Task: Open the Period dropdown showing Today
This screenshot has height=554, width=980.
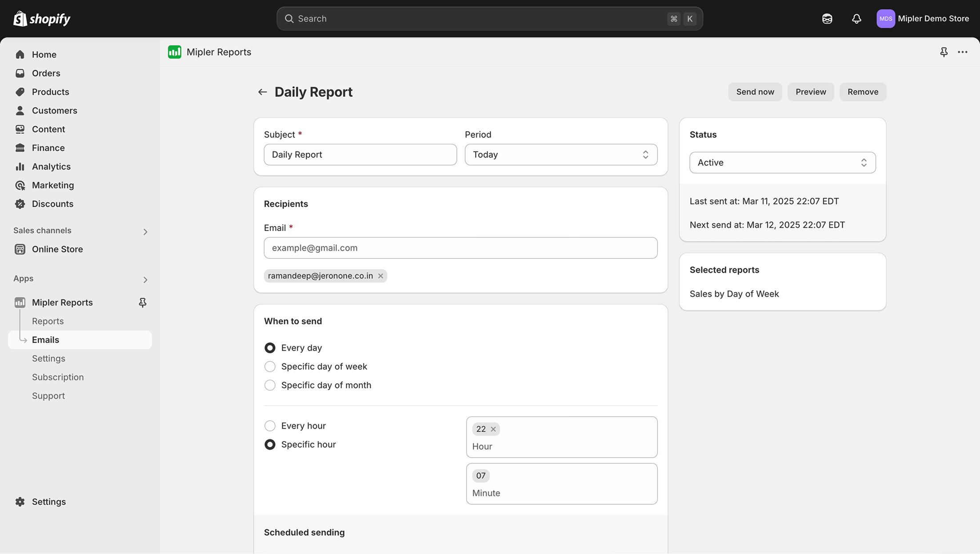Action: (561, 155)
